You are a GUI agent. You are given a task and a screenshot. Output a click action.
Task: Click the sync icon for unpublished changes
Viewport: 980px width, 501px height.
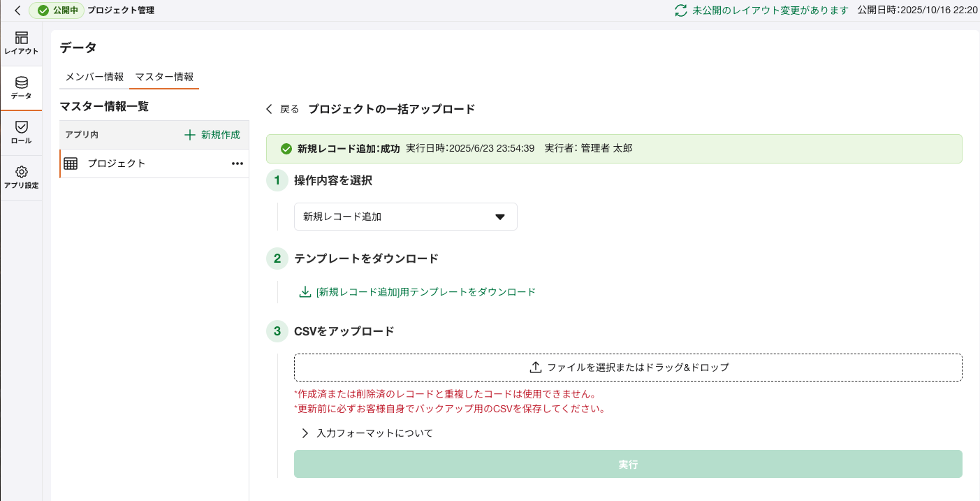tap(680, 10)
